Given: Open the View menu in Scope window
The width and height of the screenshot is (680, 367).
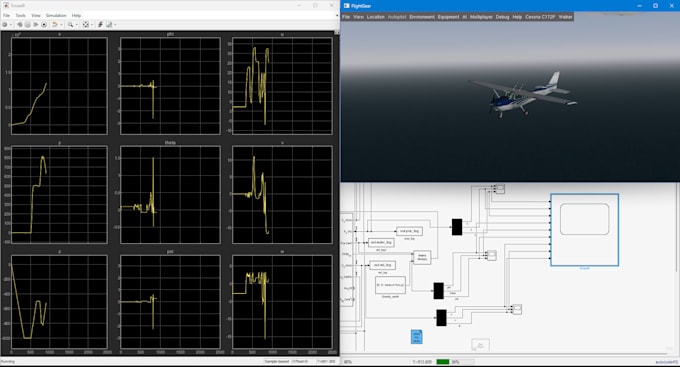Looking at the screenshot, I should coord(36,15).
